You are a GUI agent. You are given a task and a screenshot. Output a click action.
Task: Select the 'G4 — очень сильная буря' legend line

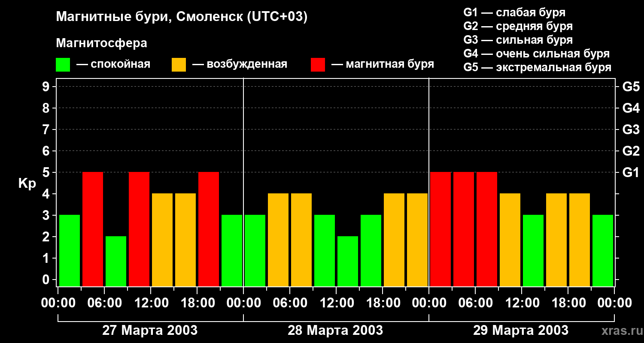click(x=537, y=54)
